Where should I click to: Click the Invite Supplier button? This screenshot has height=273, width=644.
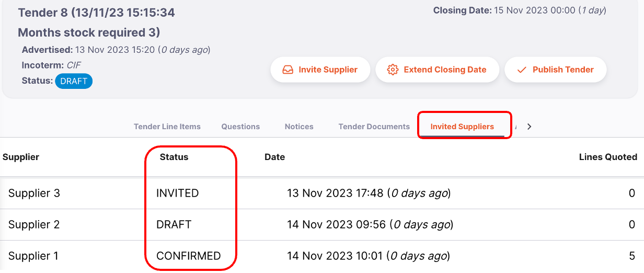click(x=320, y=70)
